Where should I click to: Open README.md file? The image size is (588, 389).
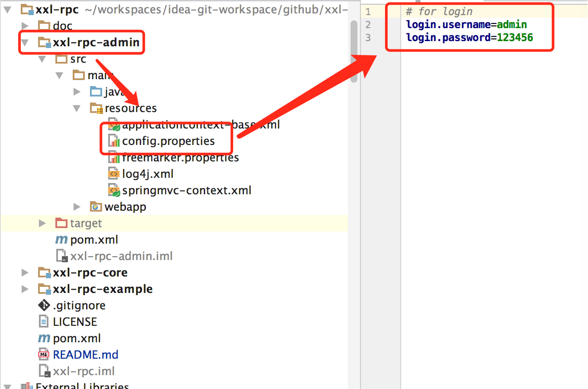[86, 355]
